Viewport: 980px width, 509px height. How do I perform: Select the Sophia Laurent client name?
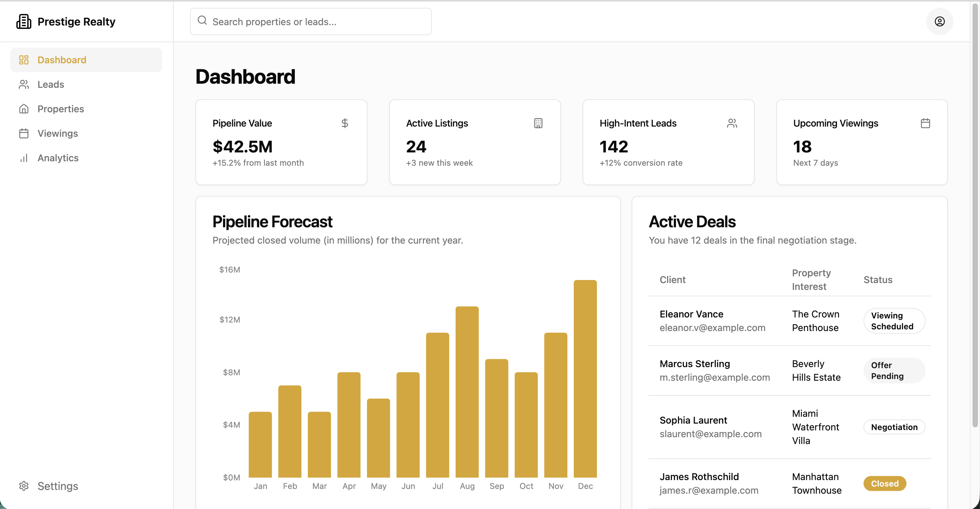point(693,420)
